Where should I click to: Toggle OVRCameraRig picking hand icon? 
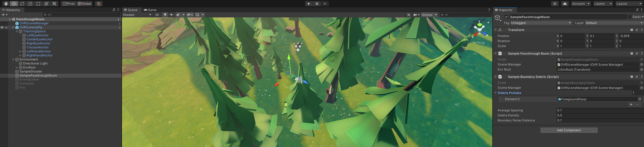(x=6, y=27)
